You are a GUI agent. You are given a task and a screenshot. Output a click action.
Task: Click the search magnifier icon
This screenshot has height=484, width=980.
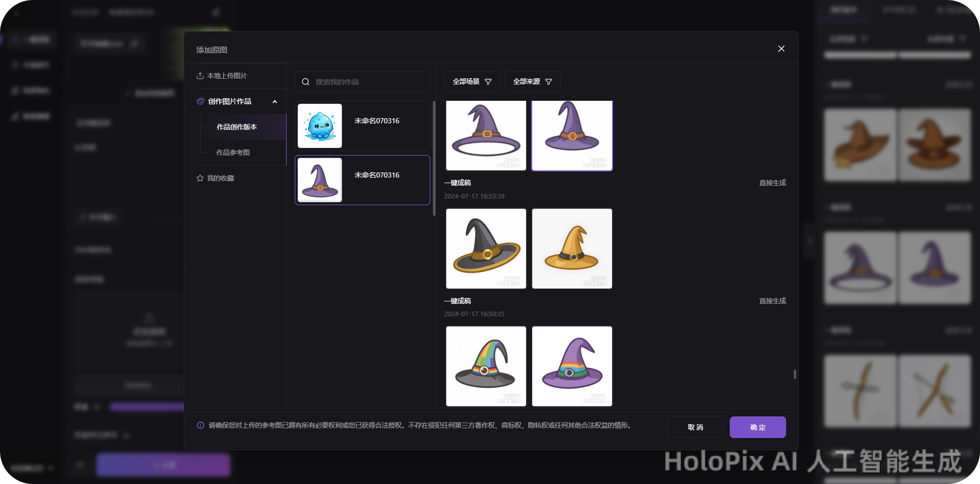pyautogui.click(x=306, y=82)
